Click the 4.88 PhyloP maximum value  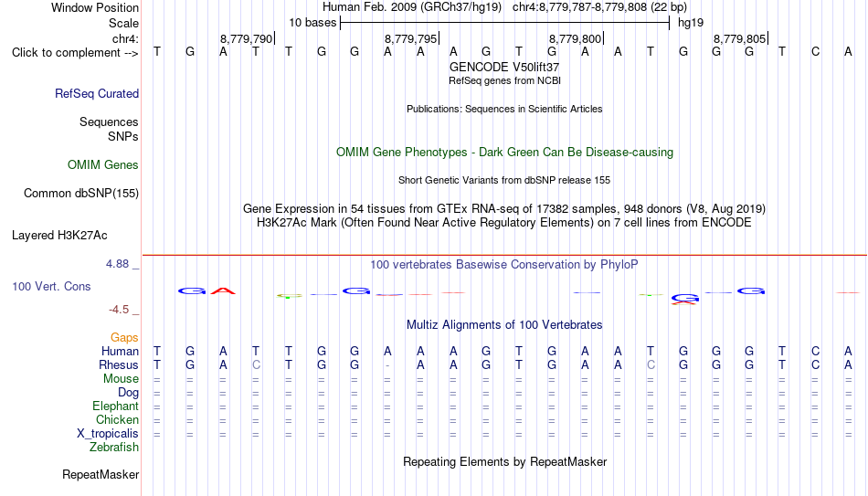click(x=117, y=264)
